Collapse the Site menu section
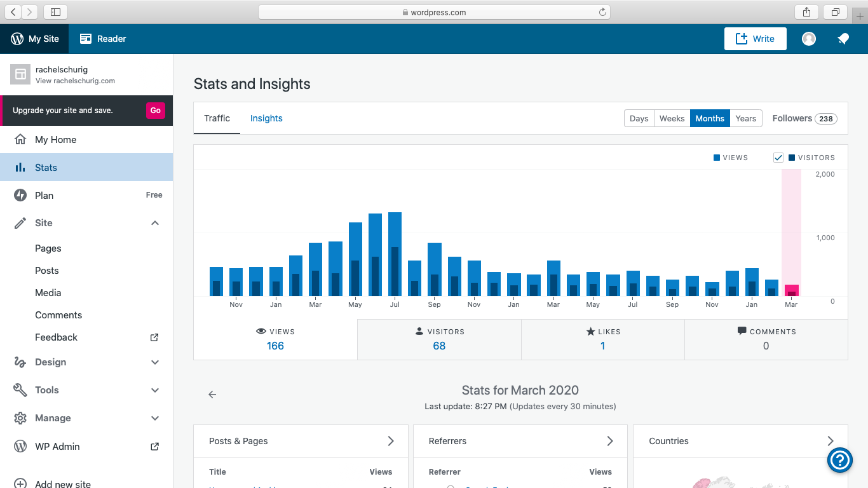 (x=155, y=223)
